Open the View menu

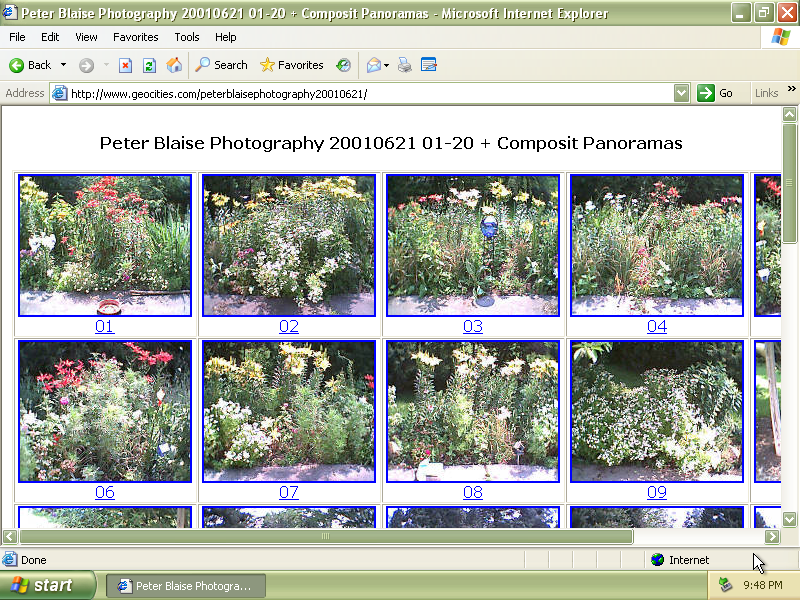pyautogui.click(x=86, y=37)
